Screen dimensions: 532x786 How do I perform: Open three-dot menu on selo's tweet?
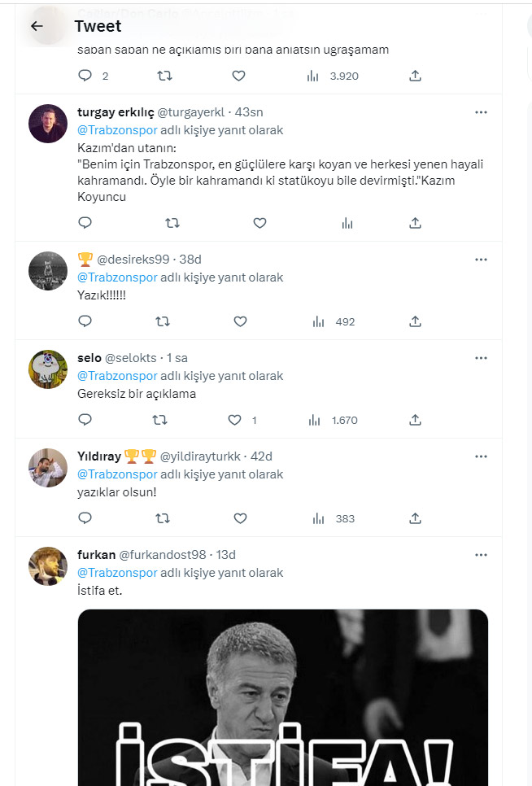(x=481, y=358)
